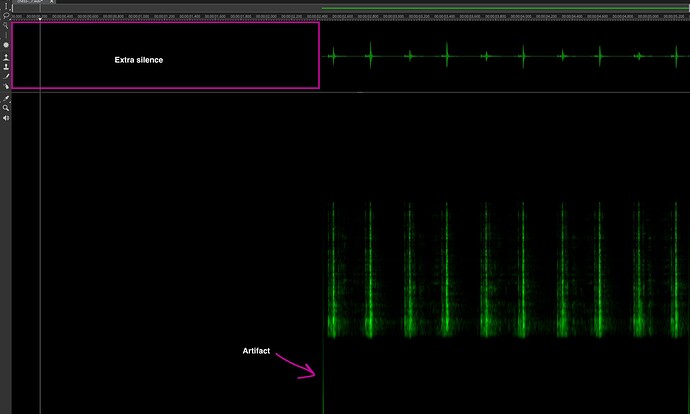This screenshot has height=414, width=690.
Task: Choose the diagonal pencil tool
Action: pyautogui.click(x=6, y=77)
